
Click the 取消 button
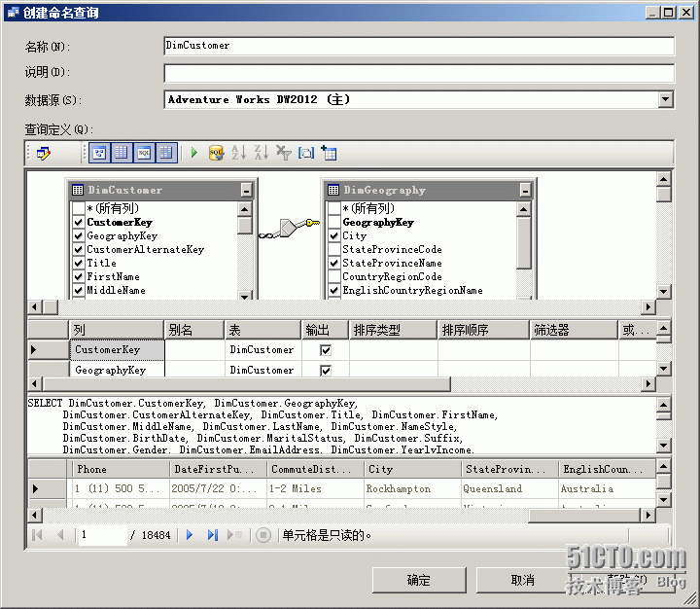523,580
